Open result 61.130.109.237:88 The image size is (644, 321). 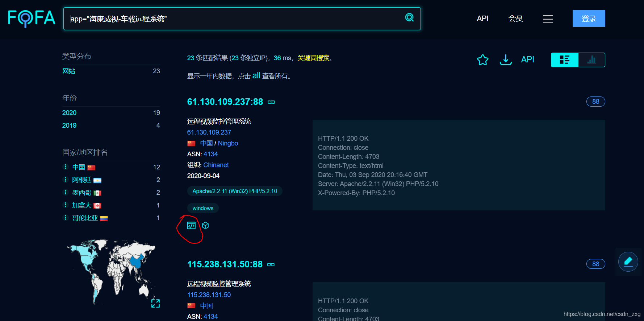point(225,102)
